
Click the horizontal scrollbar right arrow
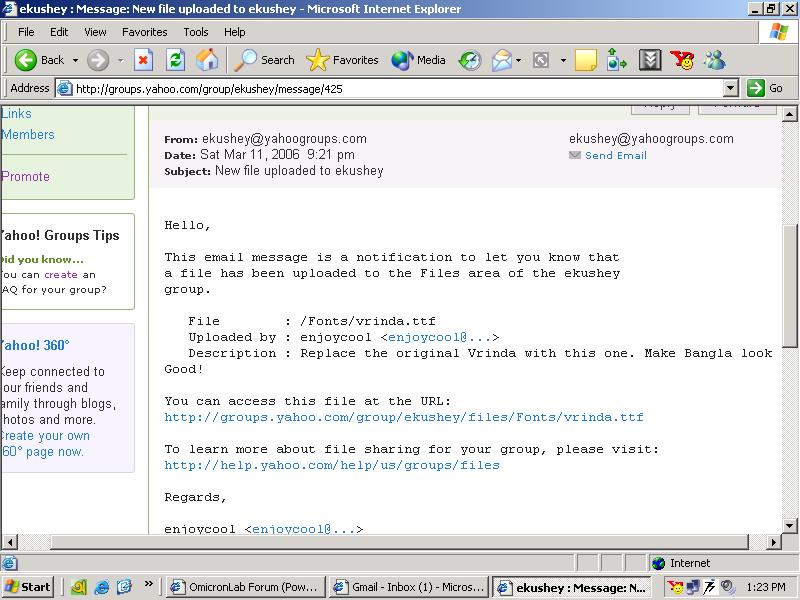click(773, 542)
